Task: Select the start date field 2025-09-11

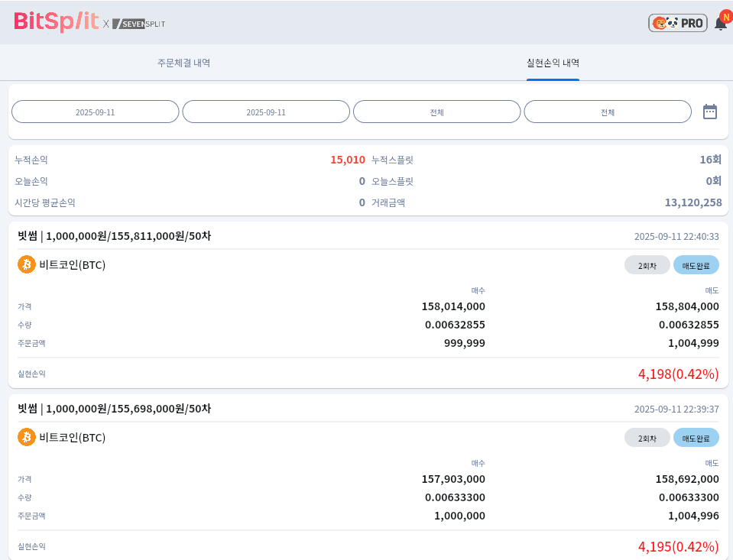Action: pyautogui.click(x=96, y=112)
